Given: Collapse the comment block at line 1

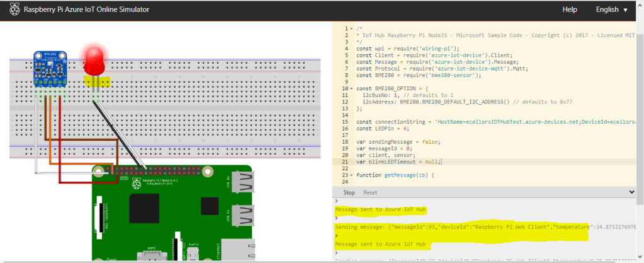Looking at the screenshot, I should 351,29.
